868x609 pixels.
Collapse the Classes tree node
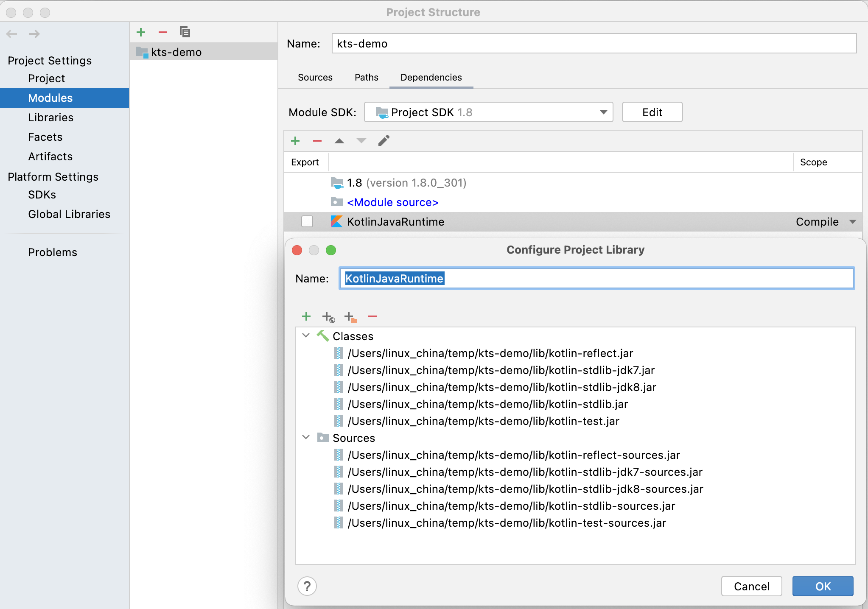(x=306, y=335)
